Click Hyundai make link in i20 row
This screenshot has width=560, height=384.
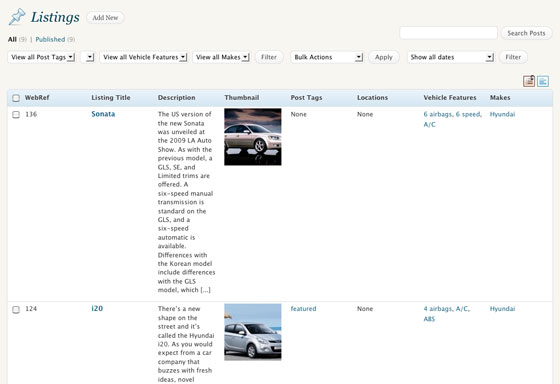pyautogui.click(x=502, y=309)
